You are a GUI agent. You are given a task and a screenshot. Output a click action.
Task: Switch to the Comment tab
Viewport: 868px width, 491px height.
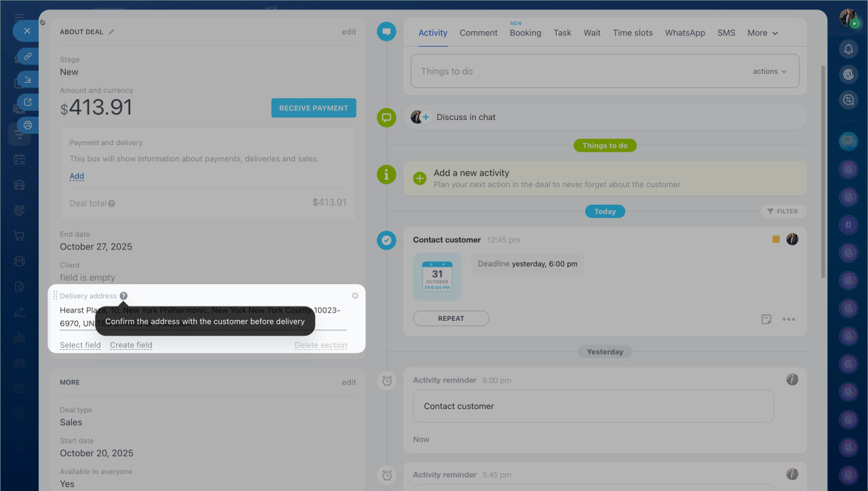[x=478, y=33]
